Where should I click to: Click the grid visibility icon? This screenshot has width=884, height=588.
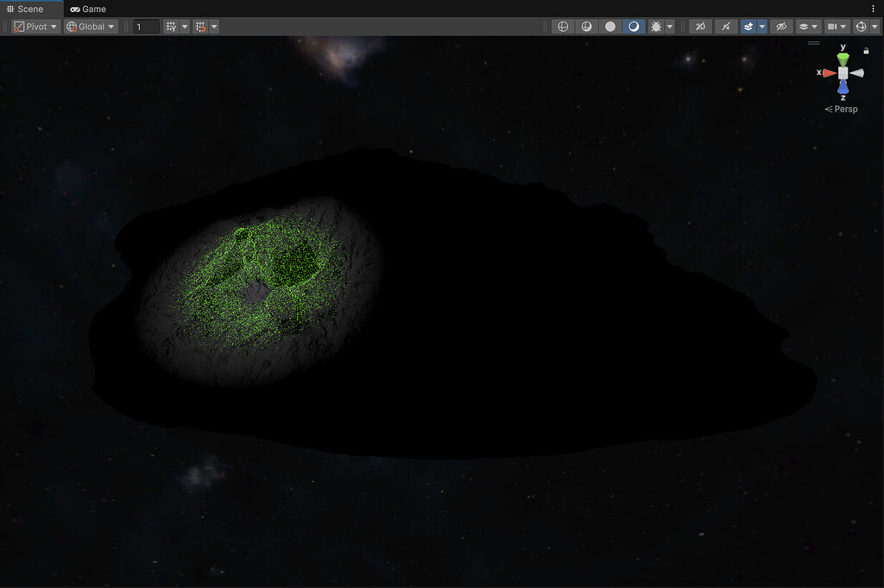(171, 26)
